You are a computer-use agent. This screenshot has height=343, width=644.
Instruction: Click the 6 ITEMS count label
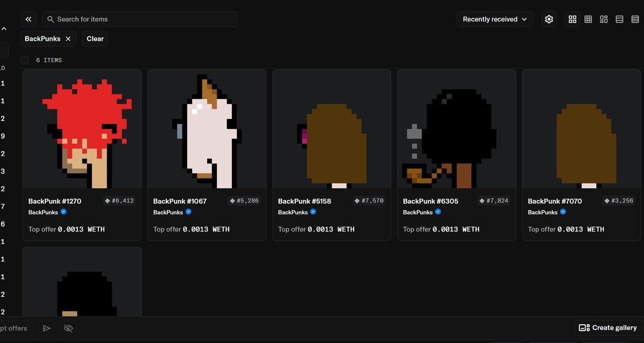(49, 60)
